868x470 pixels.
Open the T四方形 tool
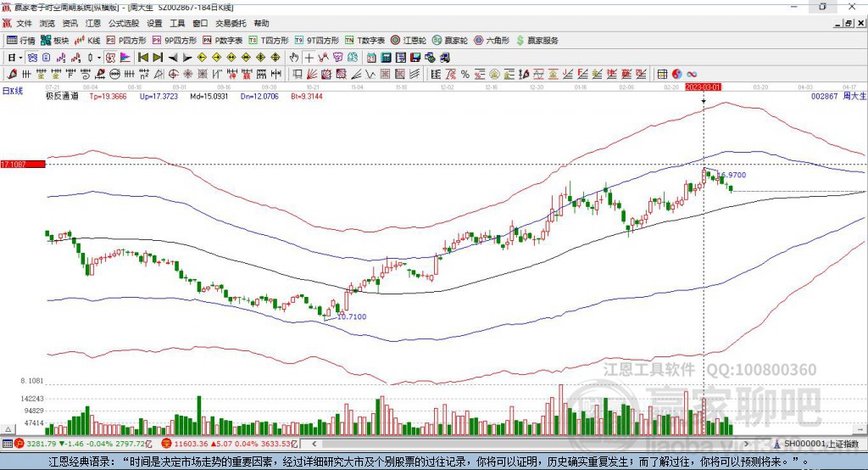tap(269, 41)
